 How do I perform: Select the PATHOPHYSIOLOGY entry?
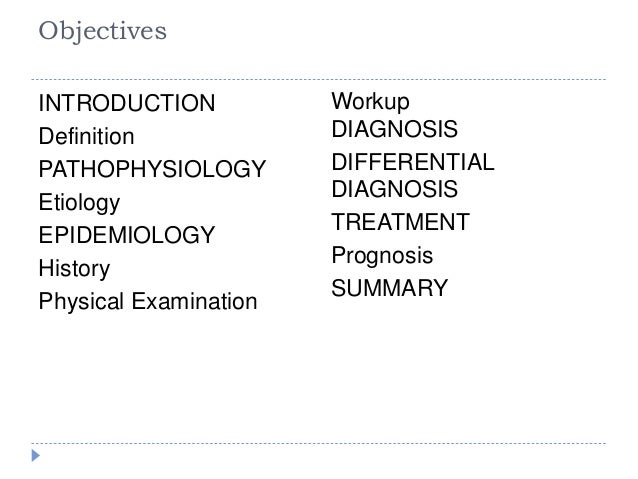152,169
